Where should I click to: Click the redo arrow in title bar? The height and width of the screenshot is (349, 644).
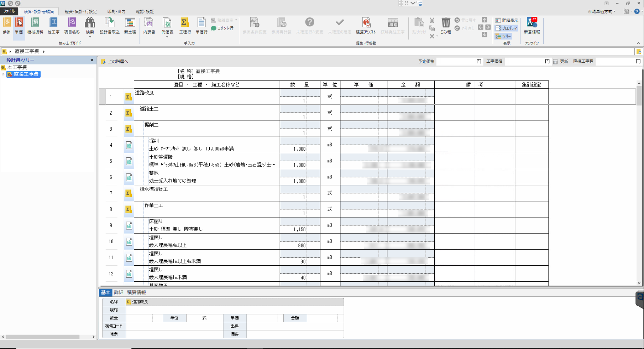tap(18, 3)
